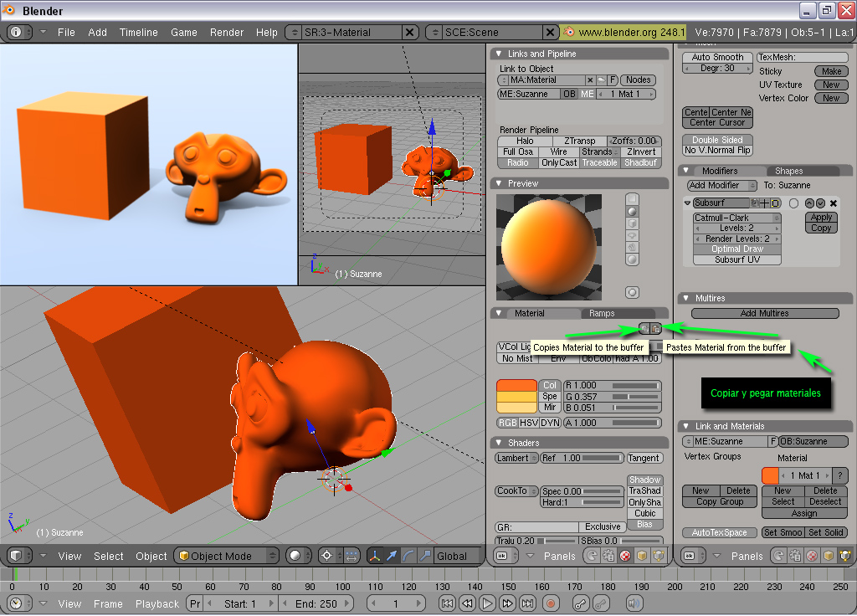Toggle ZTransp in Render Pipeline
The height and width of the screenshot is (616, 857).
579,141
